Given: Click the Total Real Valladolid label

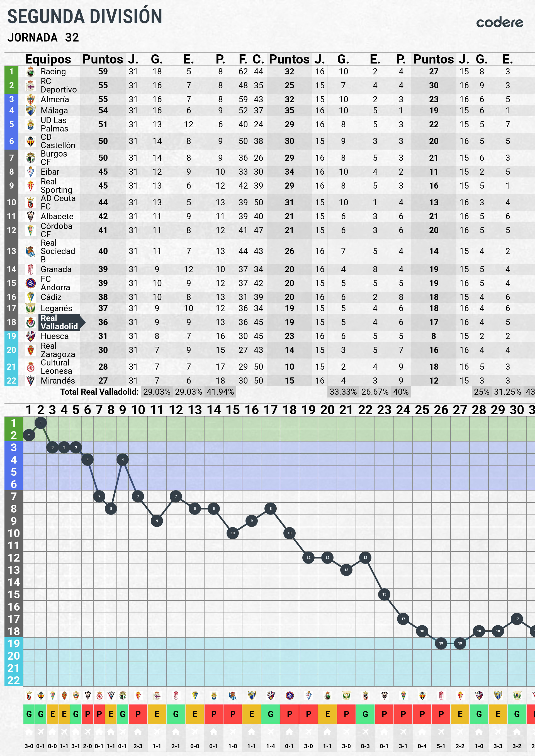Looking at the screenshot, I should pos(99,392).
